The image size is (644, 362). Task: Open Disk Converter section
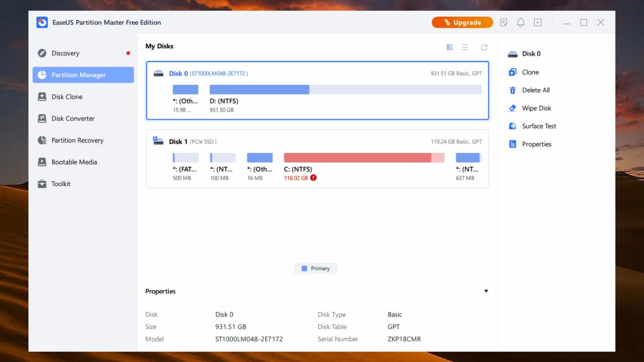[x=83, y=119]
